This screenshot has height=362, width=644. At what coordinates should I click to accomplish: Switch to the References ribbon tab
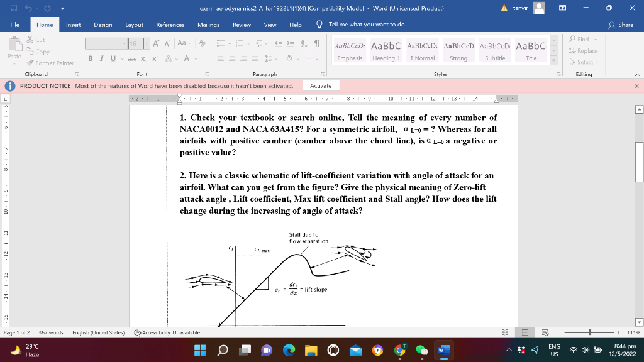pyautogui.click(x=170, y=25)
